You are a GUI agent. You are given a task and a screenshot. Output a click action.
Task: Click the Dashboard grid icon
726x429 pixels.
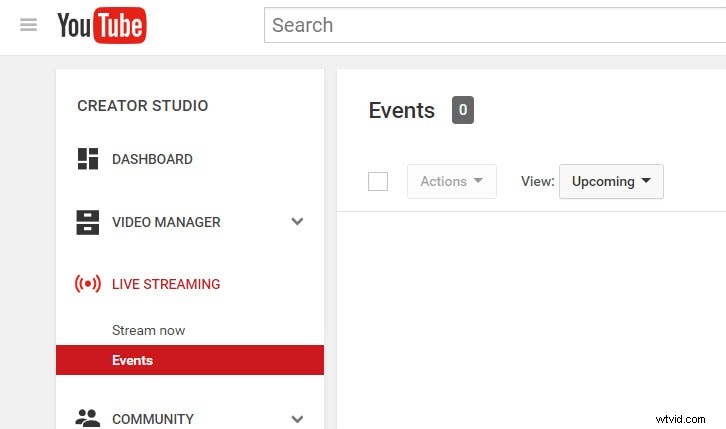click(88, 159)
